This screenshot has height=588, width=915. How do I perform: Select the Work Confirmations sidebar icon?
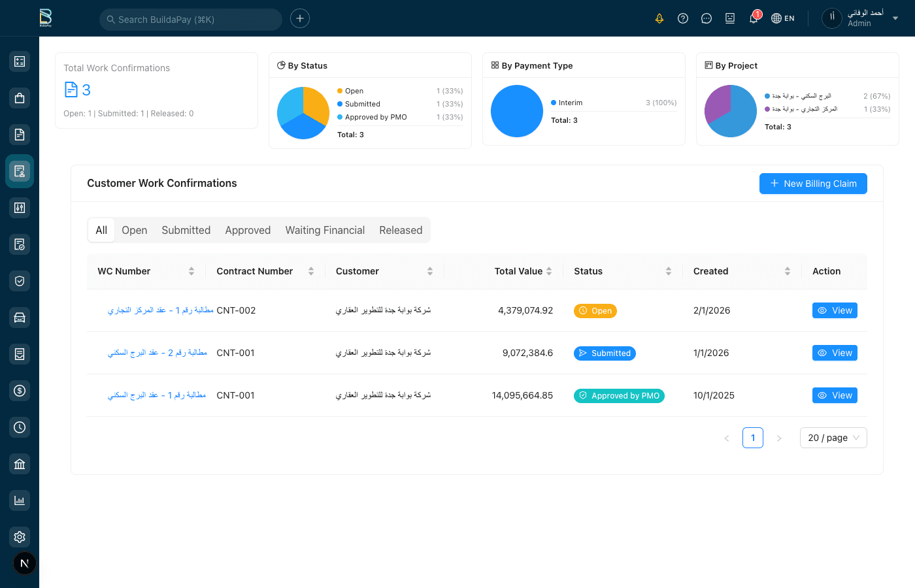[20, 171]
